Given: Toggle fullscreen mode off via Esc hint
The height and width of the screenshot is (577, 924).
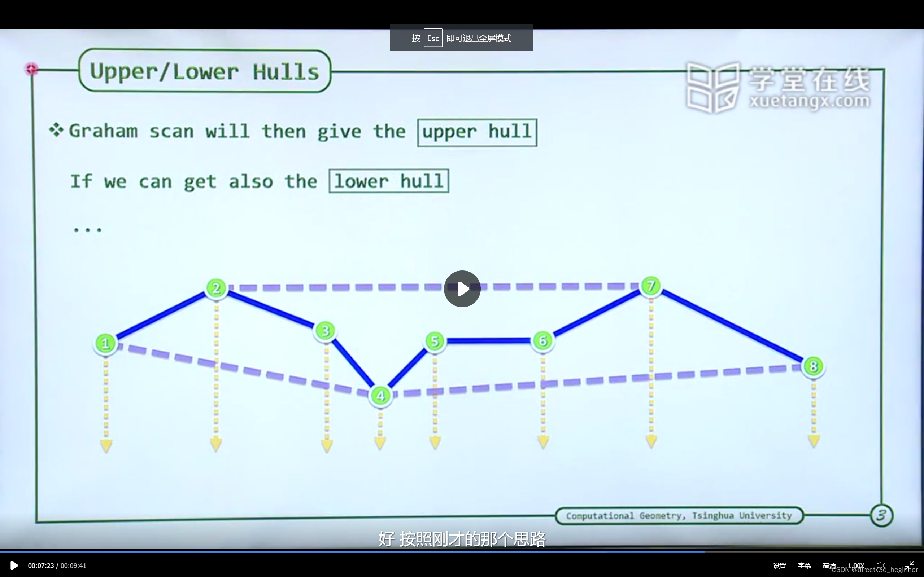Looking at the screenshot, I should coord(434,38).
